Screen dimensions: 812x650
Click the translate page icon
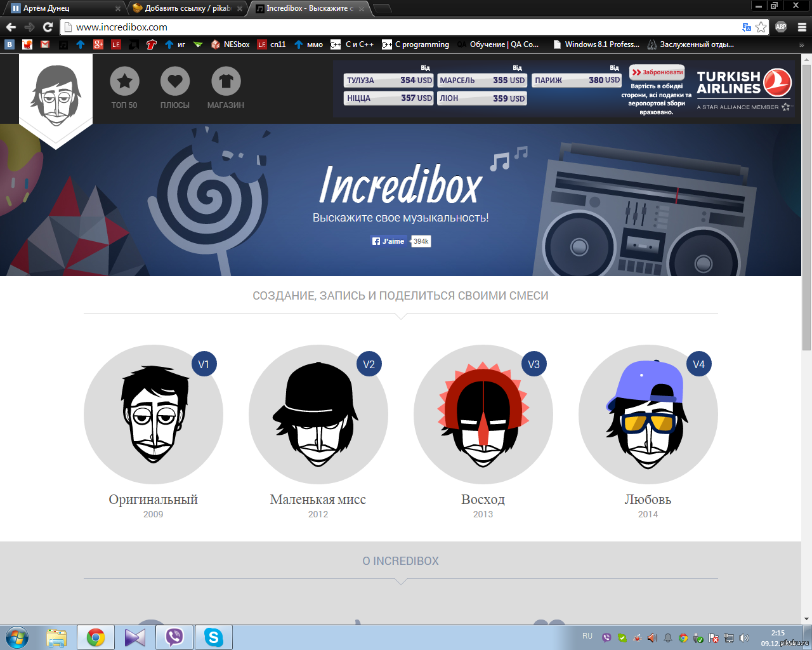pyautogui.click(x=747, y=27)
